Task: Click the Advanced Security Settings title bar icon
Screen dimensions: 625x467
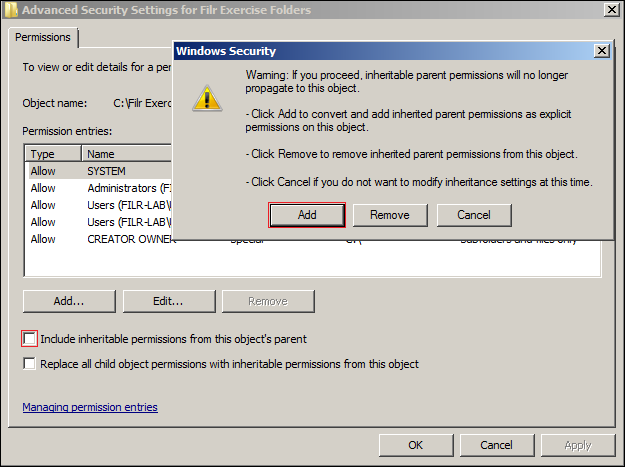Action: pos(10,10)
